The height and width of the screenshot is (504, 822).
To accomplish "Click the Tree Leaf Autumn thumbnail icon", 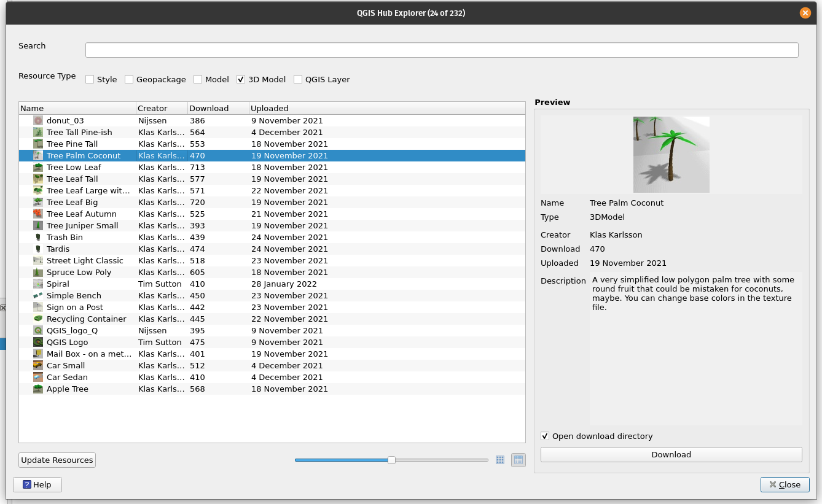I will tap(38, 214).
